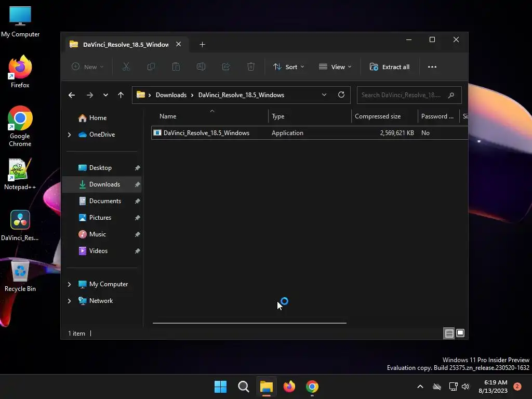Expand the My Computer tree node
This screenshot has height=399, width=532.
click(69, 284)
